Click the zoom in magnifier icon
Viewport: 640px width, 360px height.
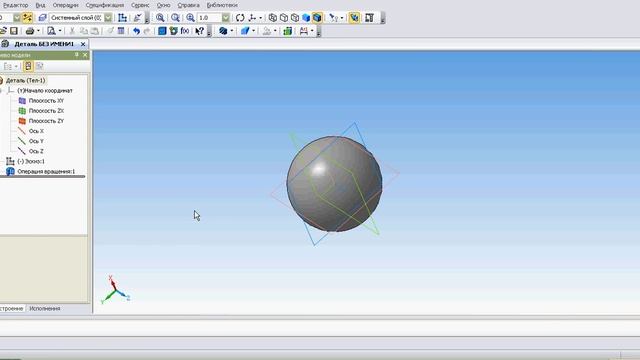tap(190, 18)
